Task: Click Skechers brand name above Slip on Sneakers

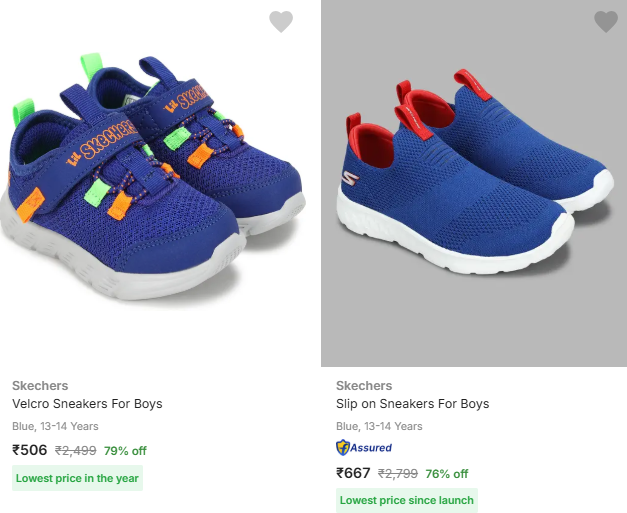Action: 364,385
